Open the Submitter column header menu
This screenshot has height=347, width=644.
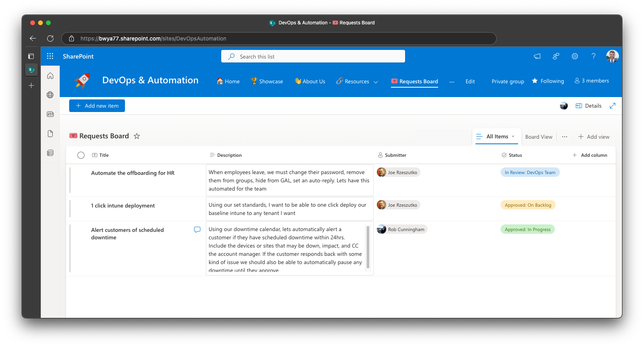tap(392, 155)
